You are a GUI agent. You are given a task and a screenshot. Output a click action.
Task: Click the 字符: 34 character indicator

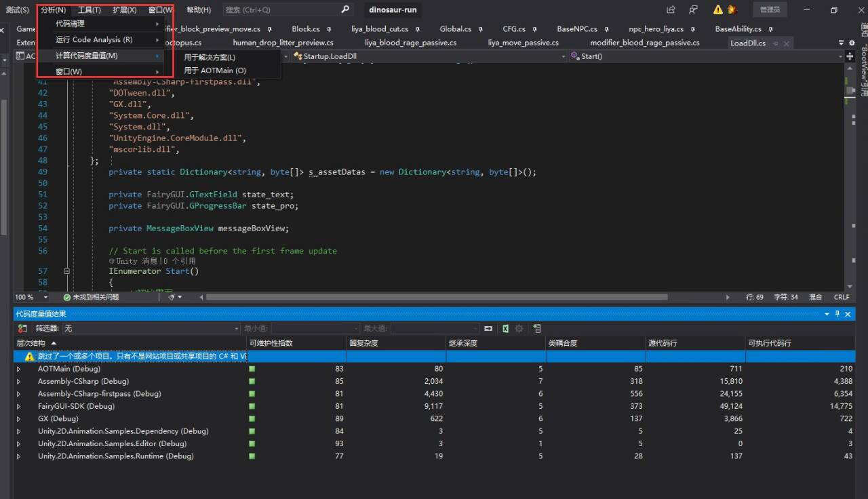786,297
